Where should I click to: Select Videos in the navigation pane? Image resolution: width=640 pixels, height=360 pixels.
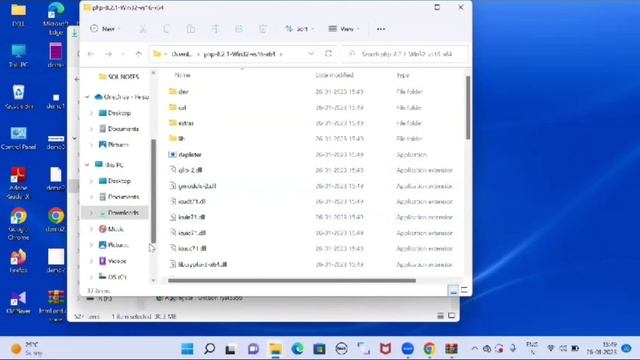point(113,260)
